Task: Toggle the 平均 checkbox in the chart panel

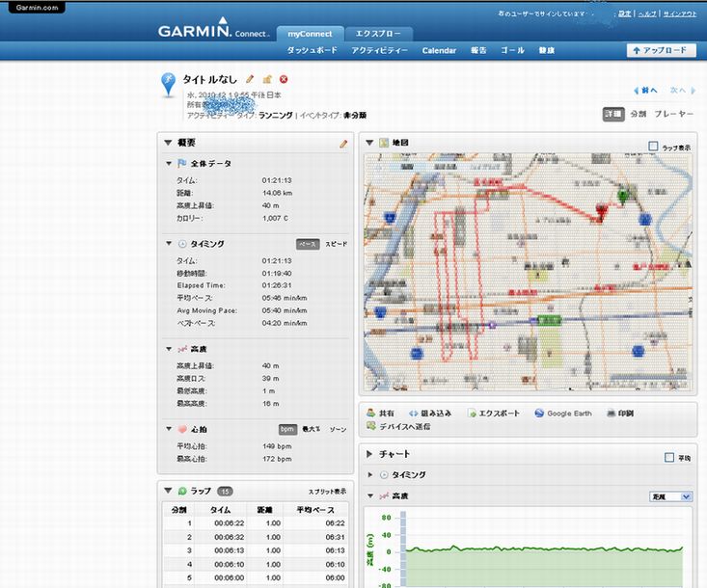Action: click(x=669, y=457)
